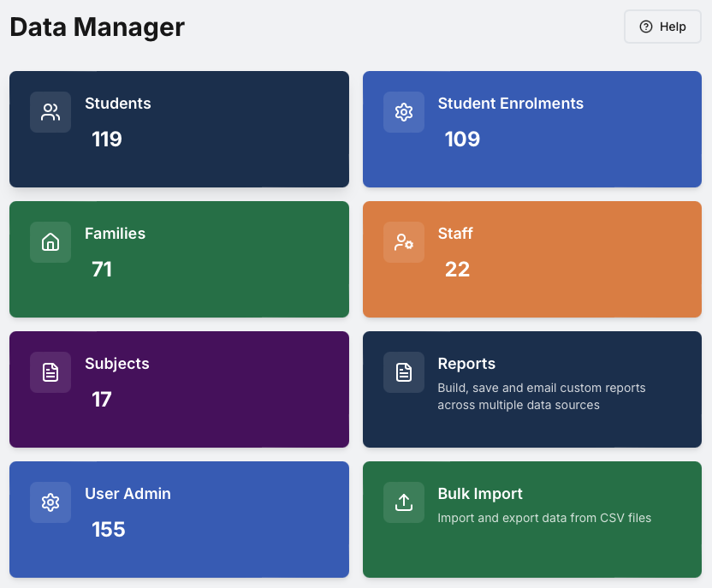712x588 pixels.
Task: Click the Student Enrolments gear icon
Action: click(404, 112)
